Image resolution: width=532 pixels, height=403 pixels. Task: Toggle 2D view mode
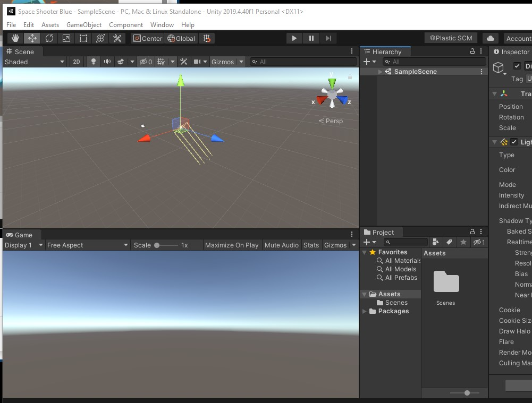[x=77, y=62]
